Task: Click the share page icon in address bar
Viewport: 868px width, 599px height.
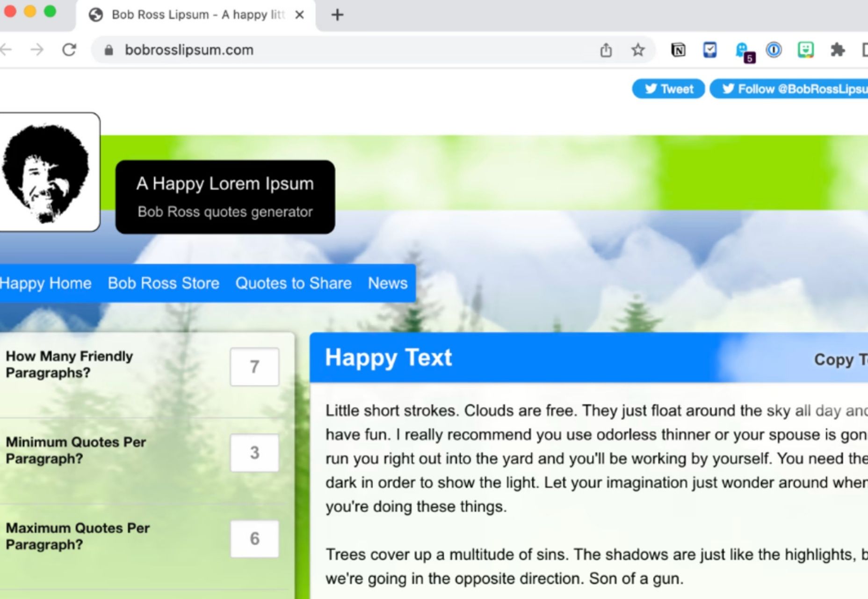Action: click(606, 50)
